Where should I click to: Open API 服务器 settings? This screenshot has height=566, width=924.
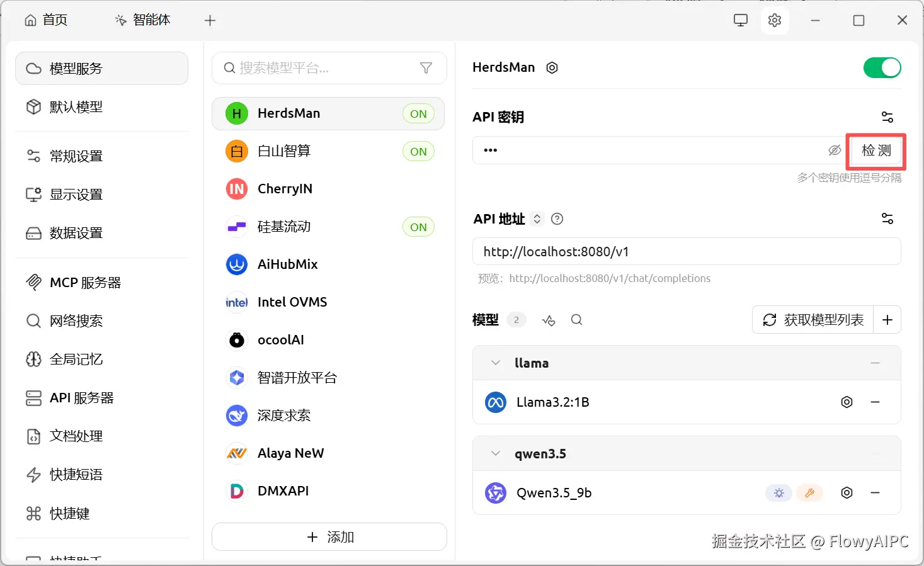(101, 398)
